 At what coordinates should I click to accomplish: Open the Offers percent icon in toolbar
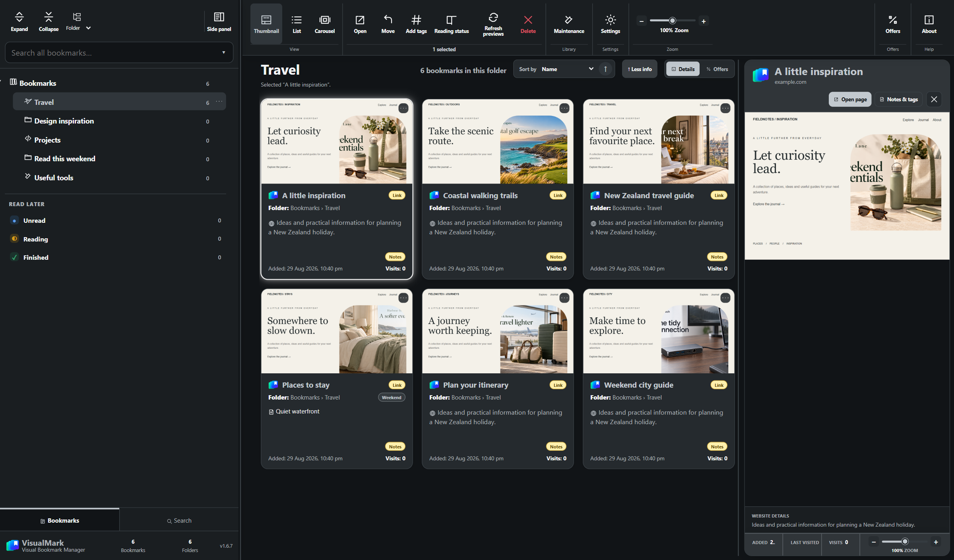click(x=893, y=20)
